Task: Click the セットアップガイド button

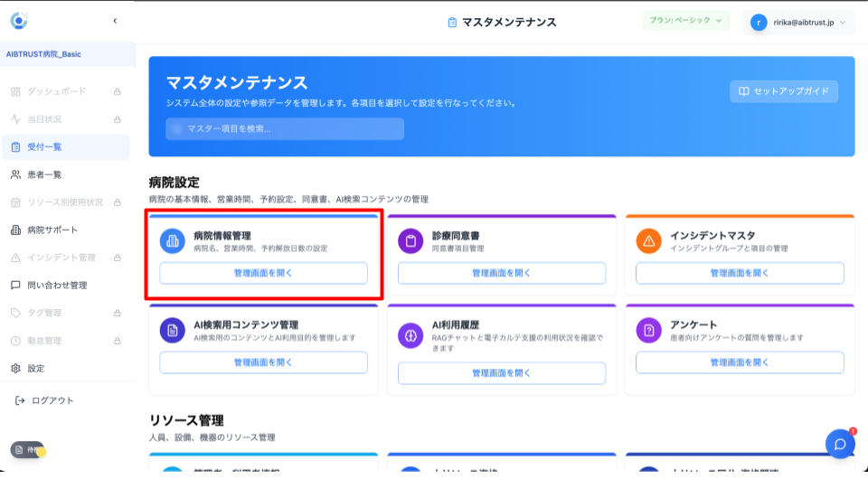Action: coord(784,91)
